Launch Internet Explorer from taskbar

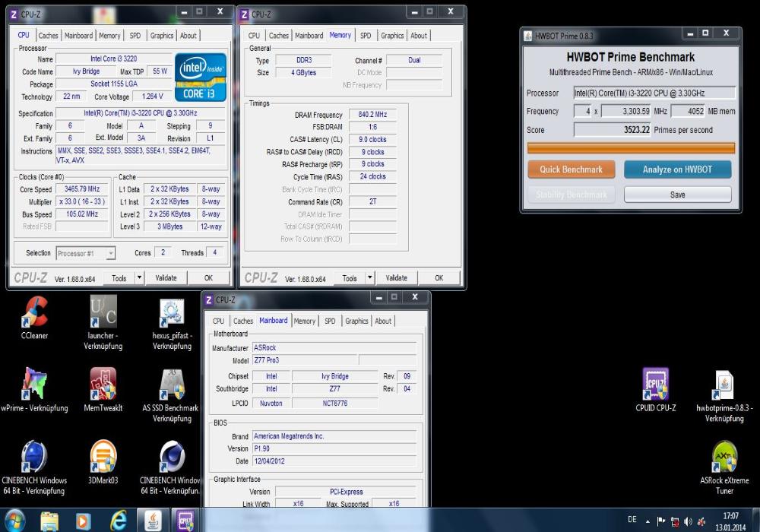coord(118,521)
